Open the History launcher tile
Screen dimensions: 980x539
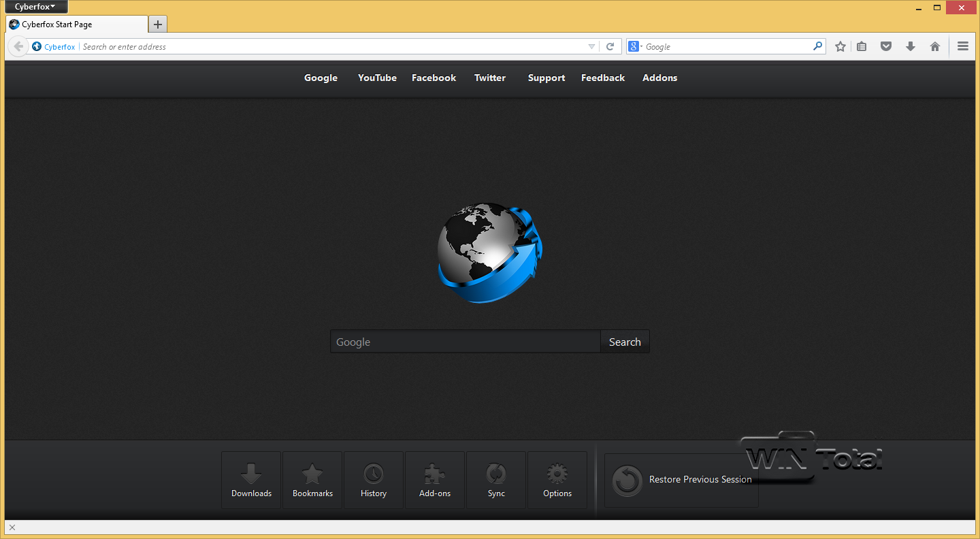374,480
